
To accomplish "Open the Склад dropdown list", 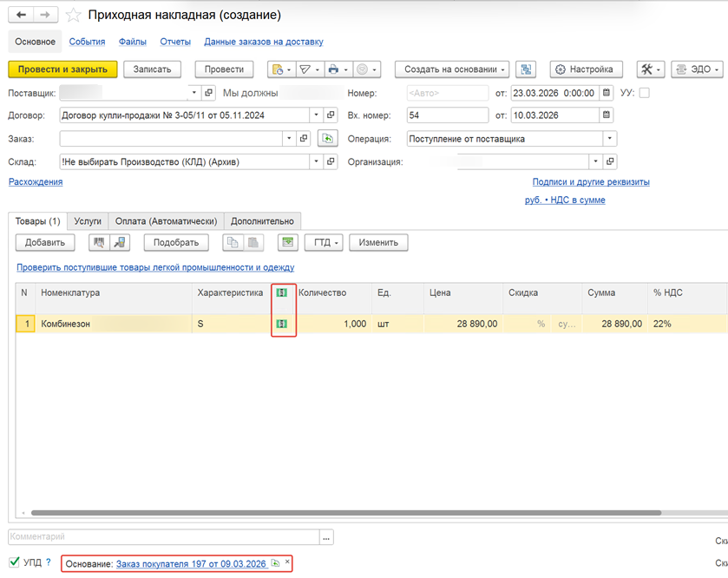I will pyautogui.click(x=315, y=161).
